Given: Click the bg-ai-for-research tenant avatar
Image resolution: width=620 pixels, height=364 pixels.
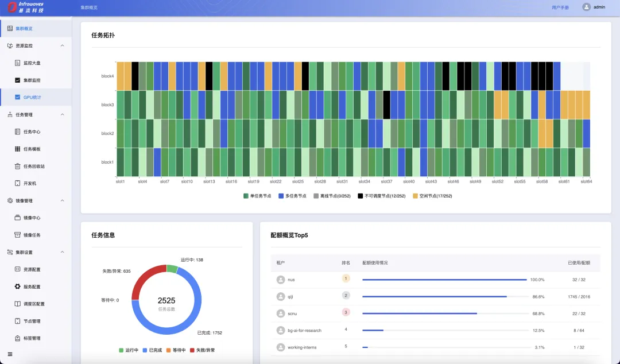Looking at the screenshot, I should pyautogui.click(x=281, y=330).
